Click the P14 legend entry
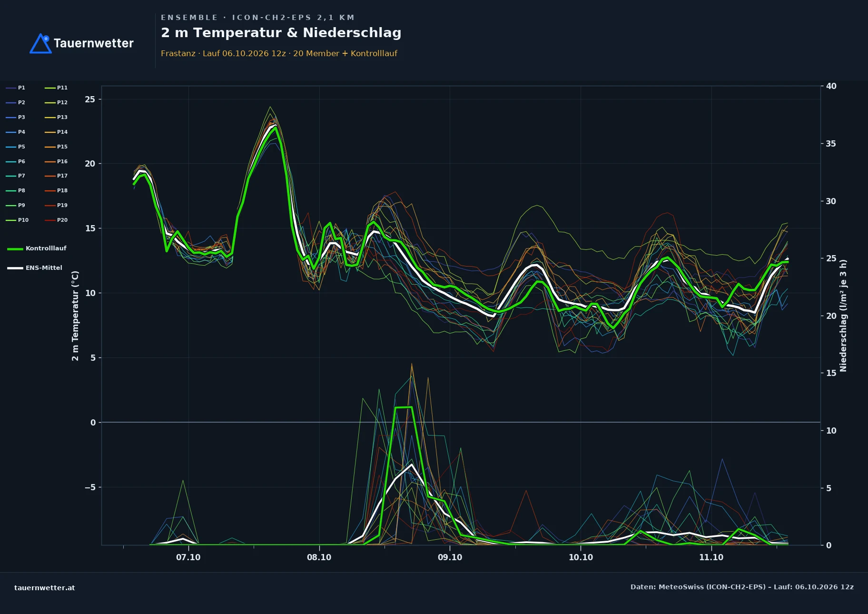The width and height of the screenshot is (868, 614). tap(56, 132)
